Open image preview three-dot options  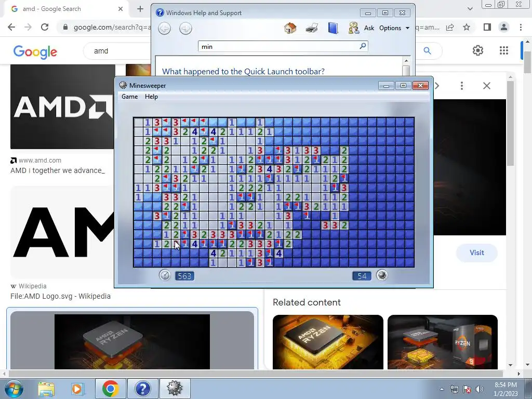coord(462,86)
